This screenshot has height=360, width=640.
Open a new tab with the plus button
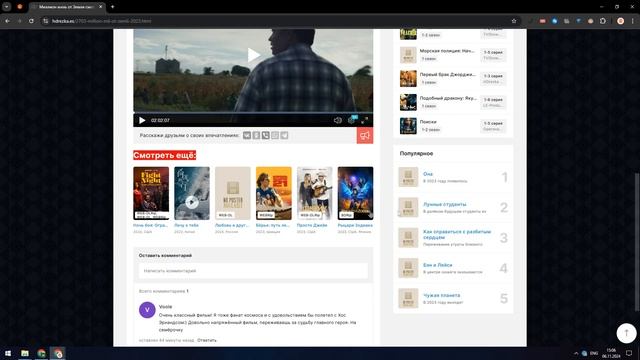[113, 7]
